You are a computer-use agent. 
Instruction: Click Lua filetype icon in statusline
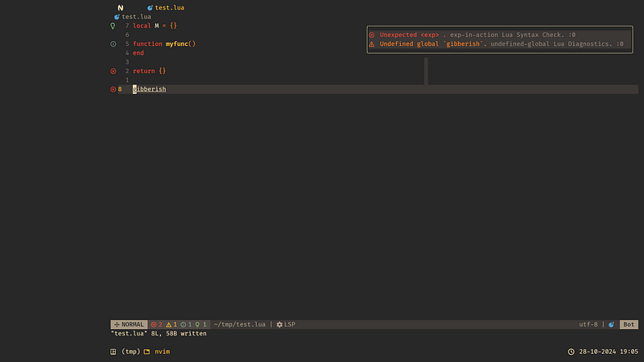coord(612,324)
